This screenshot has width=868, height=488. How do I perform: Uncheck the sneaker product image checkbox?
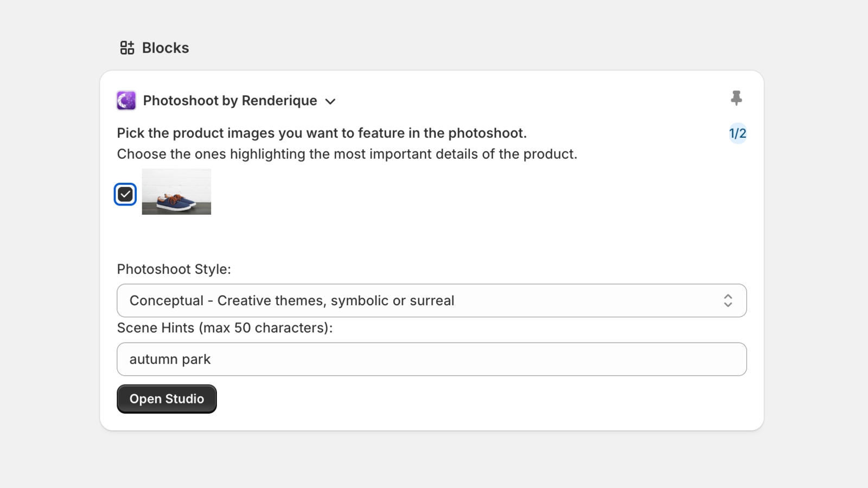pos(125,194)
